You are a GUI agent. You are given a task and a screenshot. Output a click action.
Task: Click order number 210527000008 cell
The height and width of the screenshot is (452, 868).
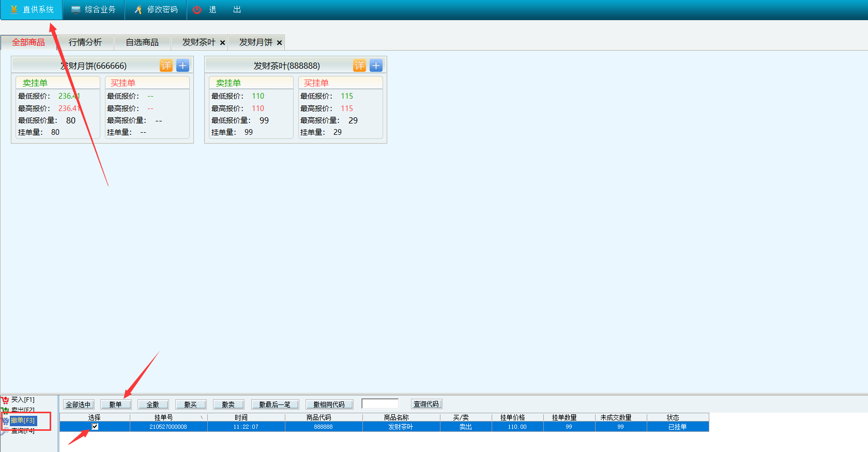[x=169, y=427]
